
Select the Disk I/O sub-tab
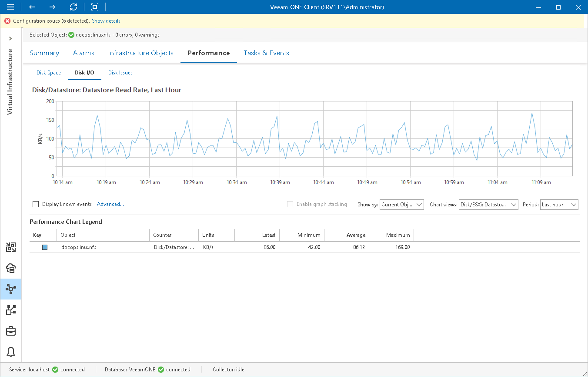pyautogui.click(x=84, y=73)
